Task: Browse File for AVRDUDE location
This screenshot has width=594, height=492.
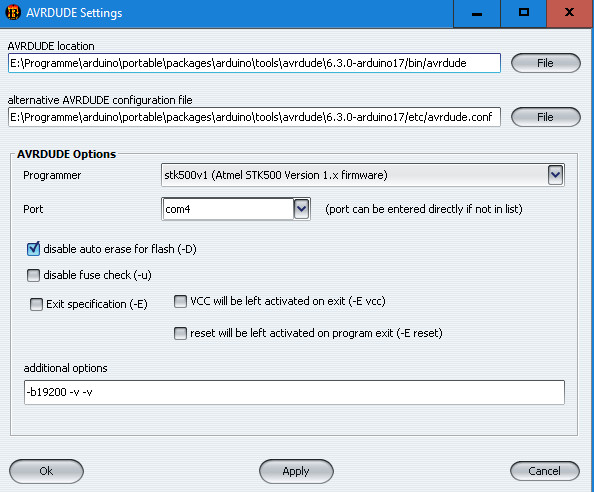Action: tap(546, 63)
